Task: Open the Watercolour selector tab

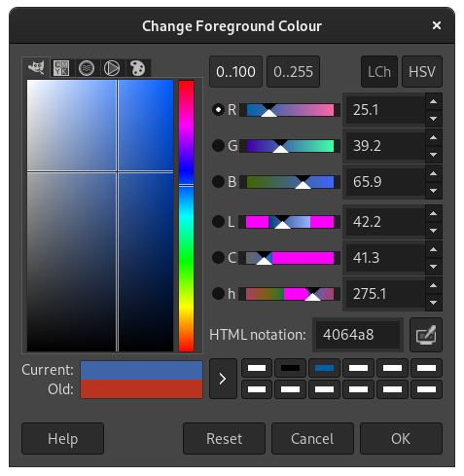Action: [87, 68]
